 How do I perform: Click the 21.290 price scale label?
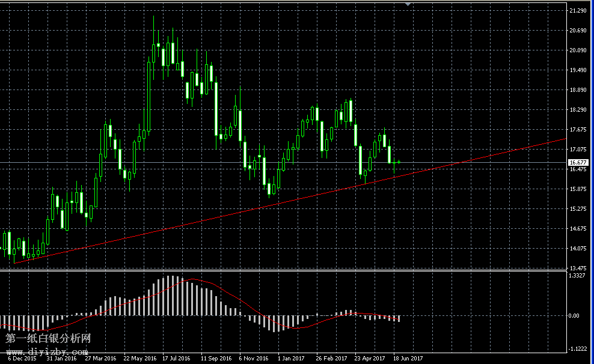(x=578, y=11)
